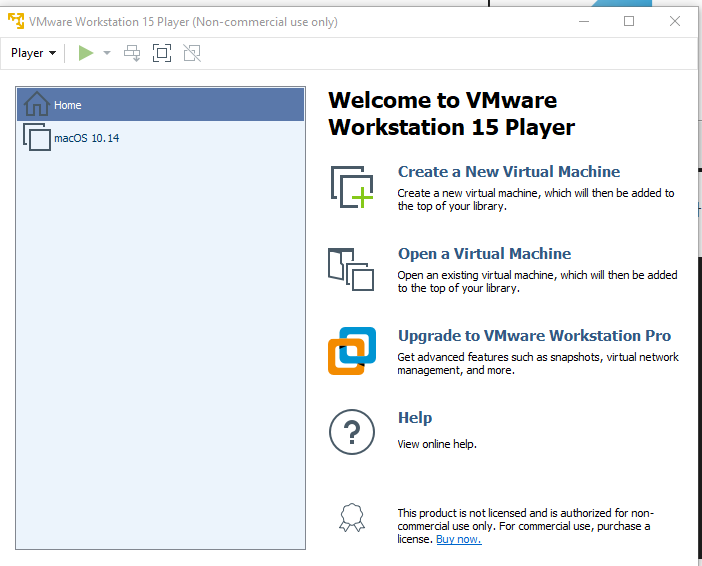This screenshot has width=702, height=566.
Task: Click the Help heading link
Action: coord(415,417)
